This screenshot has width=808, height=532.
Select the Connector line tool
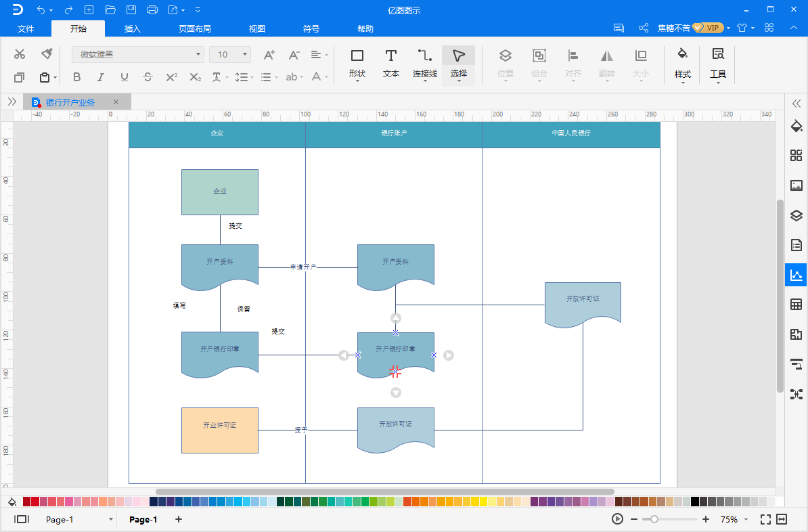click(x=424, y=62)
